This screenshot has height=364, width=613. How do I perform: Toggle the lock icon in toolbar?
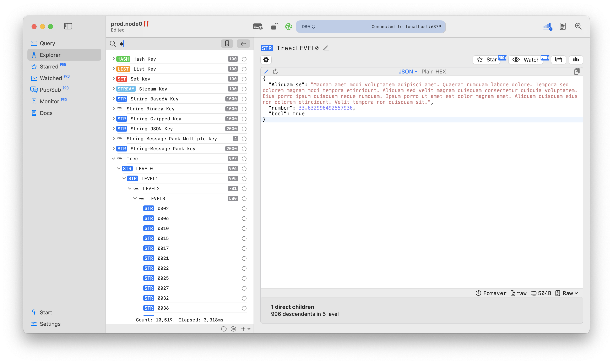coord(274,26)
